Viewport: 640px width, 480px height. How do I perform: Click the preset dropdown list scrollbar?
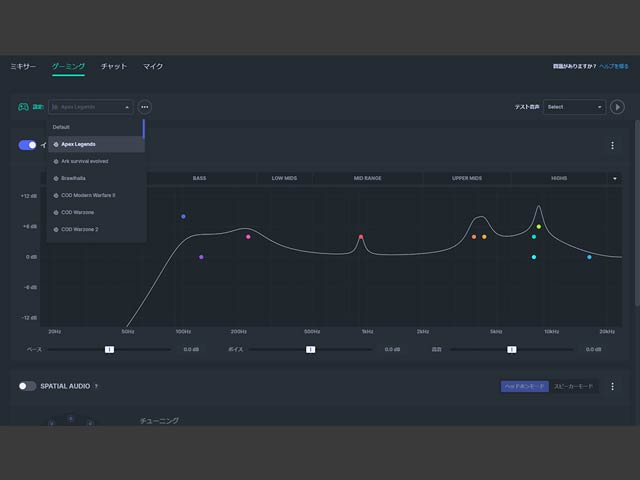tap(144, 129)
